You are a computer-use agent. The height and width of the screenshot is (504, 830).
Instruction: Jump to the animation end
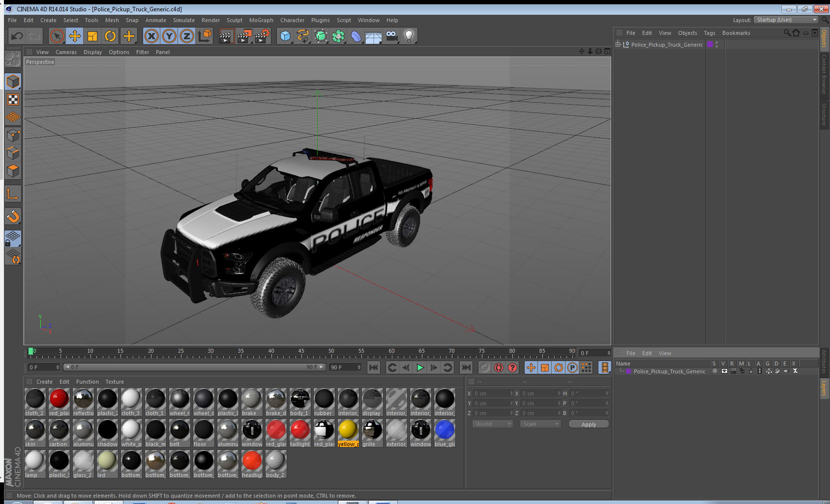pos(466,367)
